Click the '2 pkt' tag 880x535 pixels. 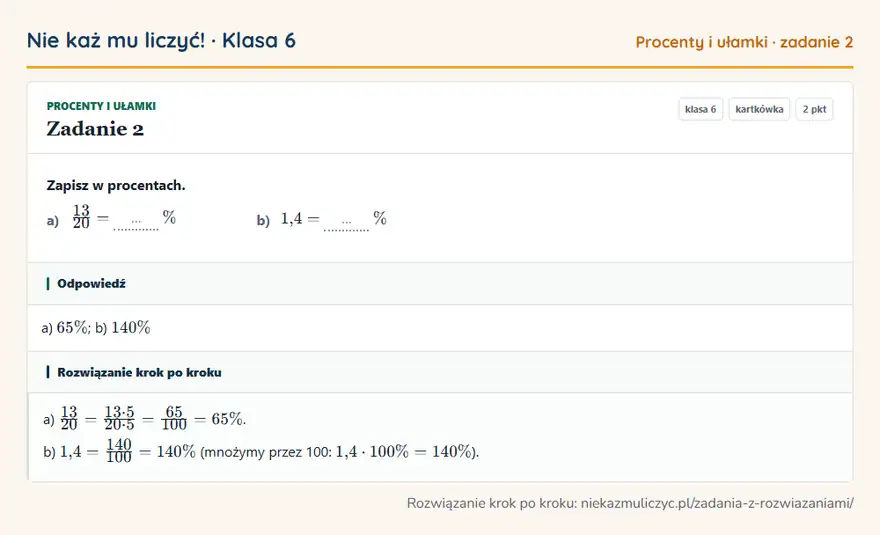click(x=814, y=109)
